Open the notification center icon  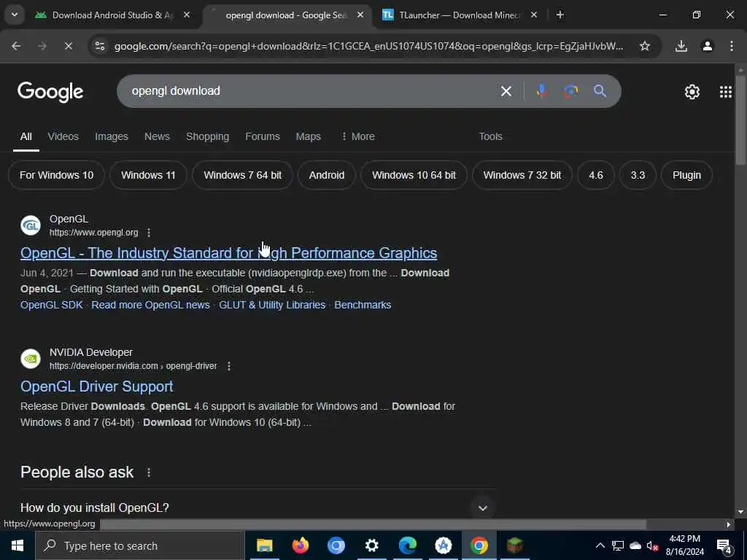coord(724,545)
